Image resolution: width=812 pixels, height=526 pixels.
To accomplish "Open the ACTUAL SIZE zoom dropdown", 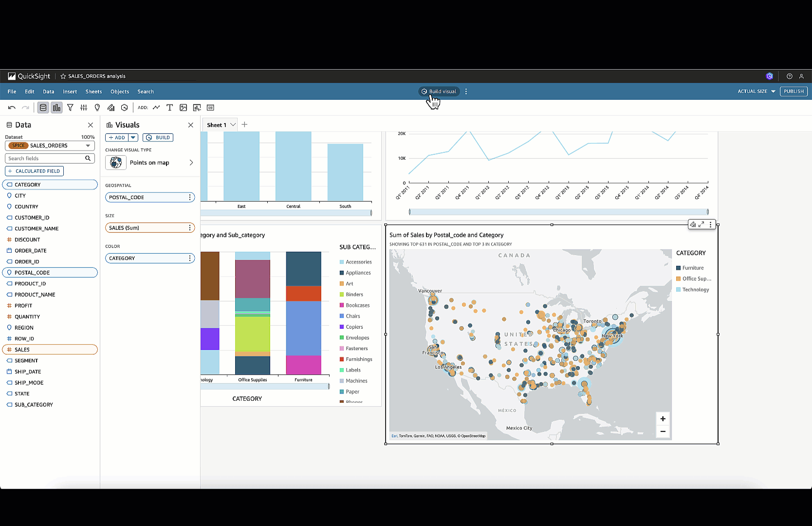I will click(756, 92).
